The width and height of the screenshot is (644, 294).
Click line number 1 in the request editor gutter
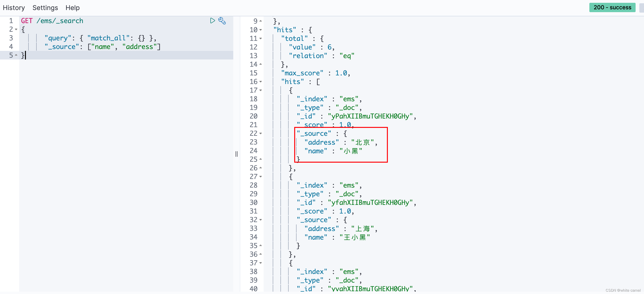[11, 21]
